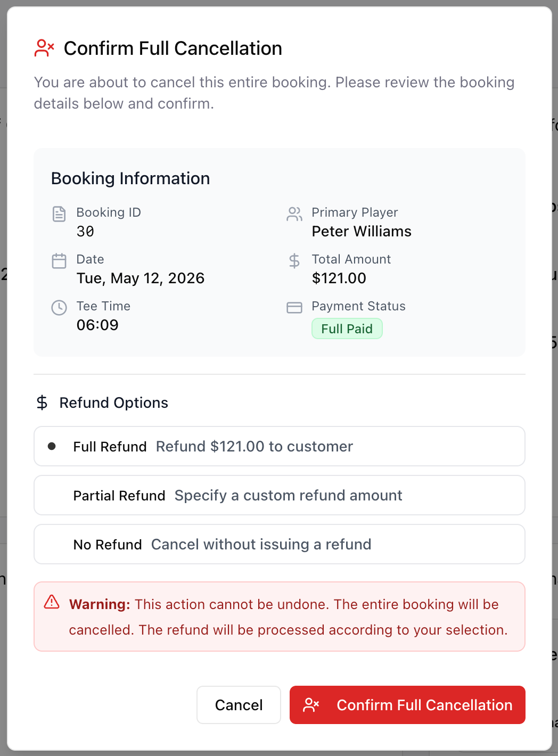Click the Cancel button

[x=239, y=705]
